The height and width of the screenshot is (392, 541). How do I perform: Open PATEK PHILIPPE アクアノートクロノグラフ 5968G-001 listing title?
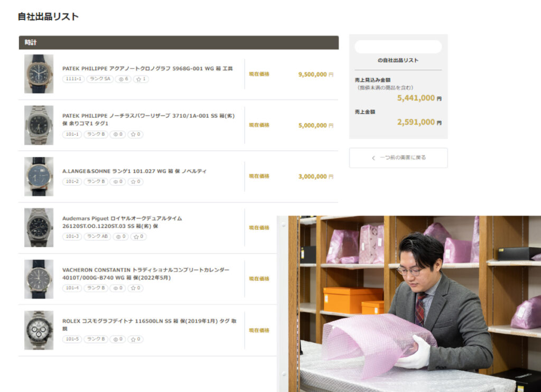pyautogui.click(x=147, y=68)
